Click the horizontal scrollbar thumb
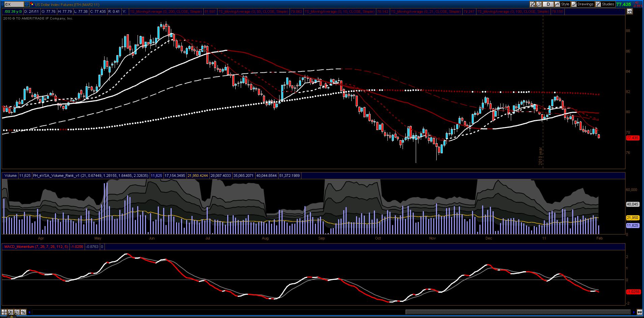644x318 pixels. pyautogui.click(x=519, y=312)
